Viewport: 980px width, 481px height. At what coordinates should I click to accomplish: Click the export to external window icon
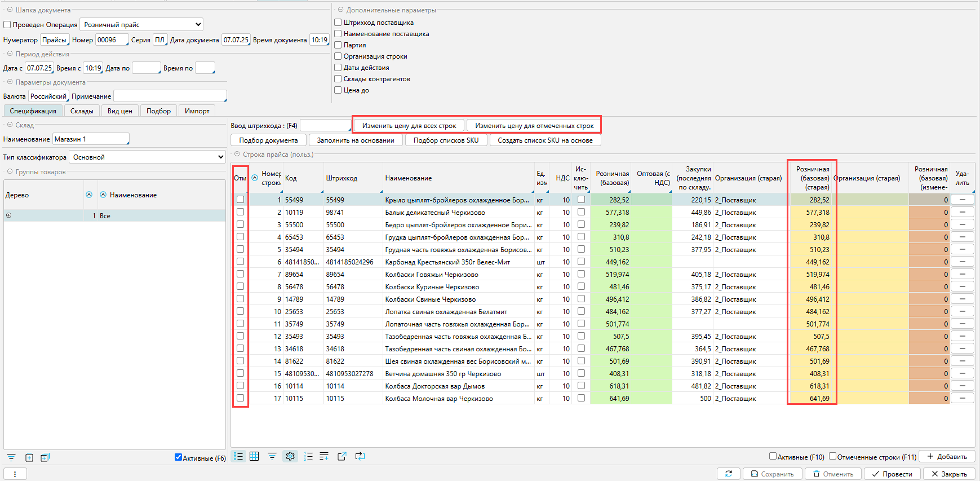342,456
